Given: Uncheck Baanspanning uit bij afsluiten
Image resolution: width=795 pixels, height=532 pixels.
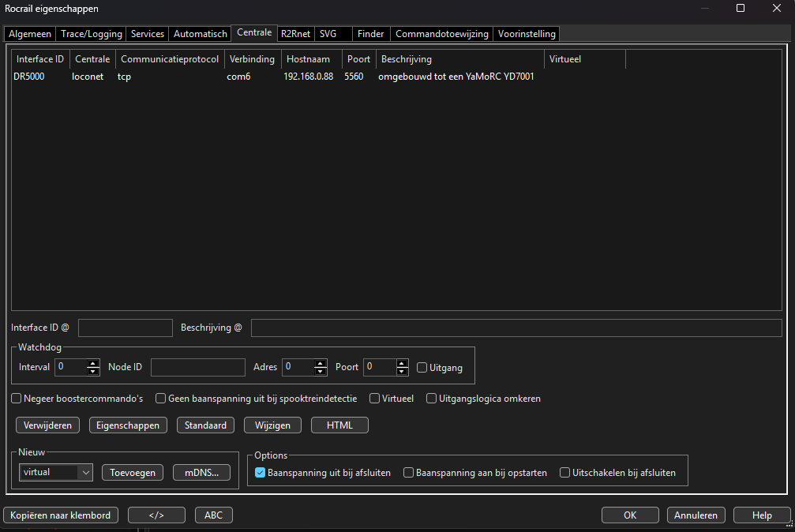Looking at the screenshot, I should tap(260, 473).
